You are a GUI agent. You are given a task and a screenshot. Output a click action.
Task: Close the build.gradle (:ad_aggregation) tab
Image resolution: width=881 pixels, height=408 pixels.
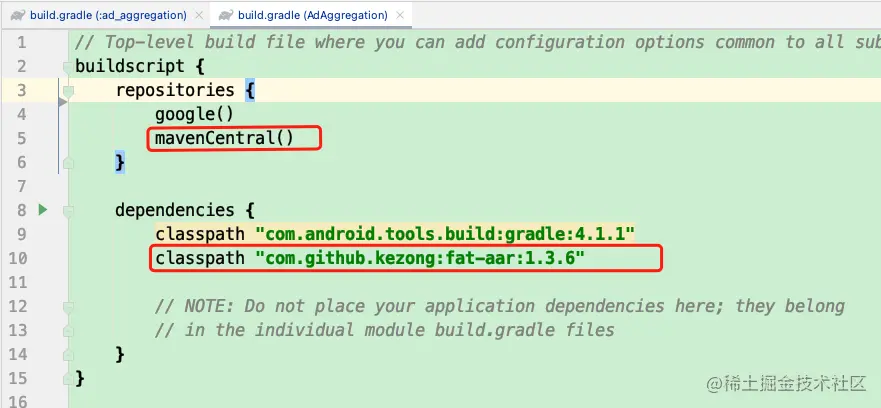pyautogui.click(x=198, y=16)
